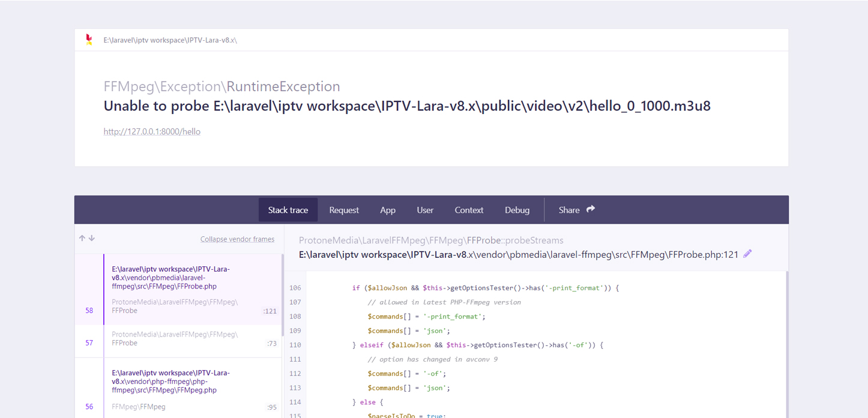Open the App tab
This screenshot has width=868, height=418.
[387, 210]
